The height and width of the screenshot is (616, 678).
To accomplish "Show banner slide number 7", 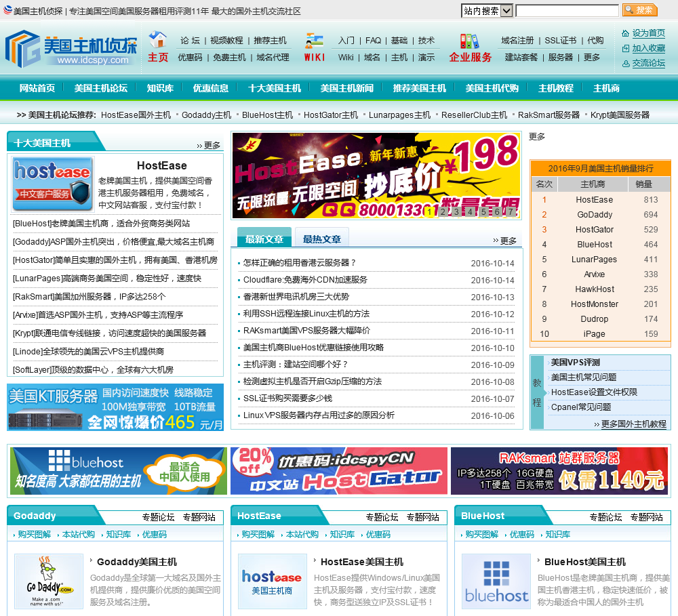I will coord(511,211).
